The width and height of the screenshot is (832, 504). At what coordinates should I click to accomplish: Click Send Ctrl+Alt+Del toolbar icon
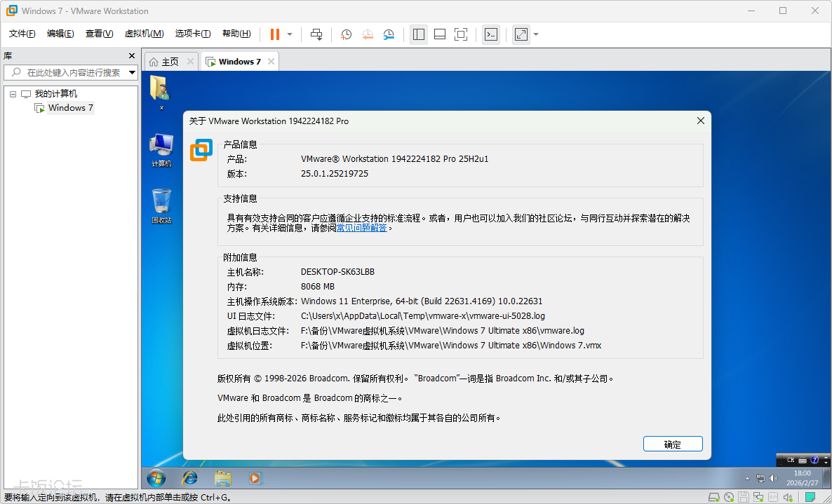[x=316, y=34]
